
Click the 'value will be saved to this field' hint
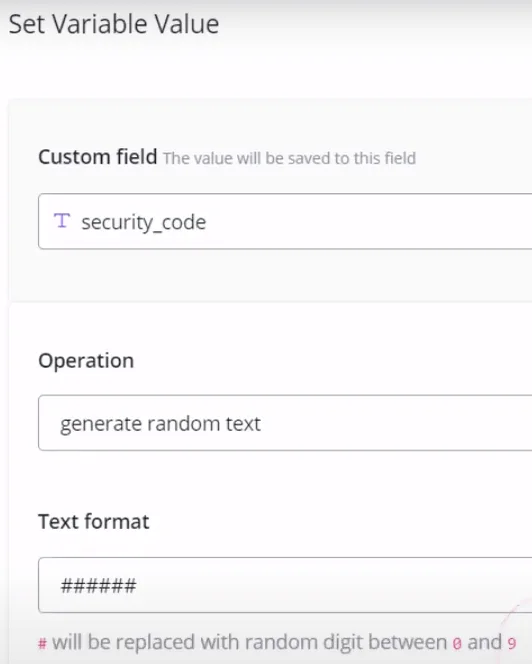pos(289,158)
